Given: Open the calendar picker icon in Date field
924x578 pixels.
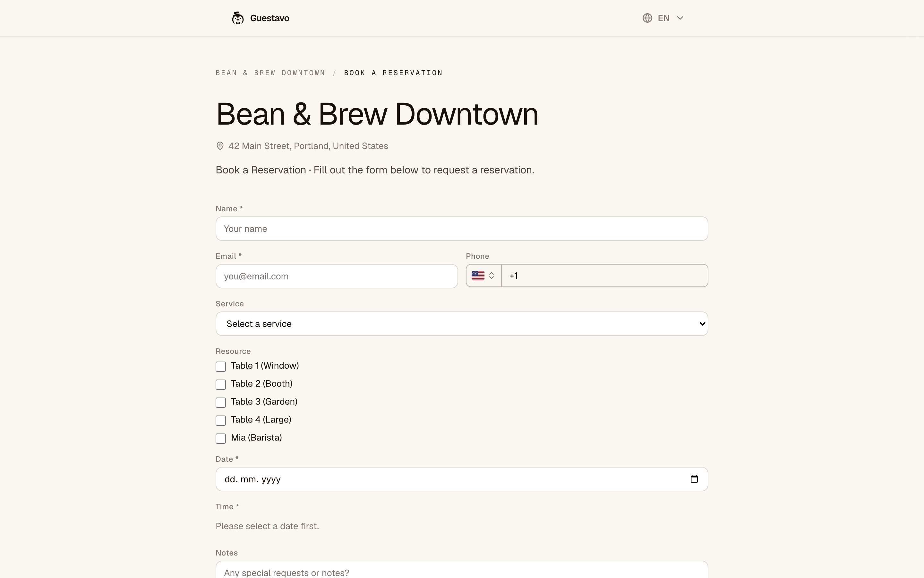Looking at the screenshot, I should tap(694, 479).
